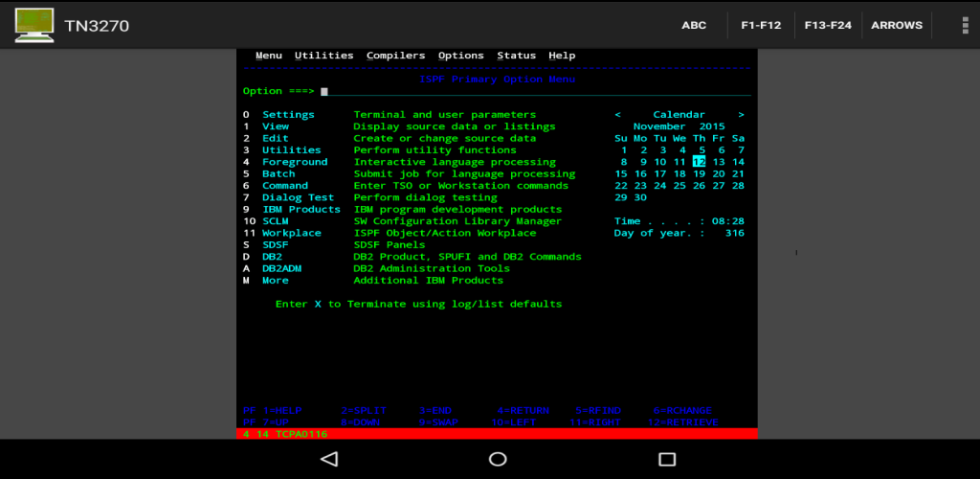Click calendar day 25
The image size is (980, 479).
click(x=679, y=186)
